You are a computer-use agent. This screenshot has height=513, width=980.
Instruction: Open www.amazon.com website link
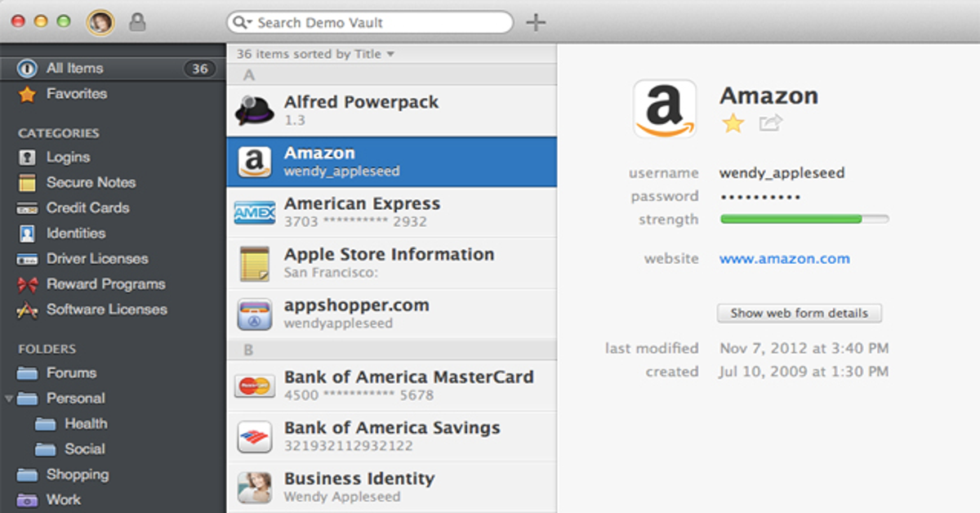point(784,259)
